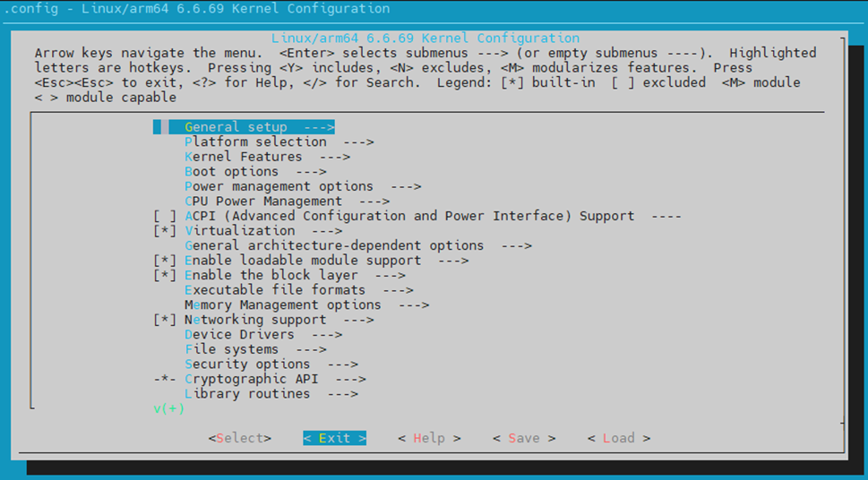Open the Executable file formats submenu
The width and height of the screenshot is (868, 480).
299,290
